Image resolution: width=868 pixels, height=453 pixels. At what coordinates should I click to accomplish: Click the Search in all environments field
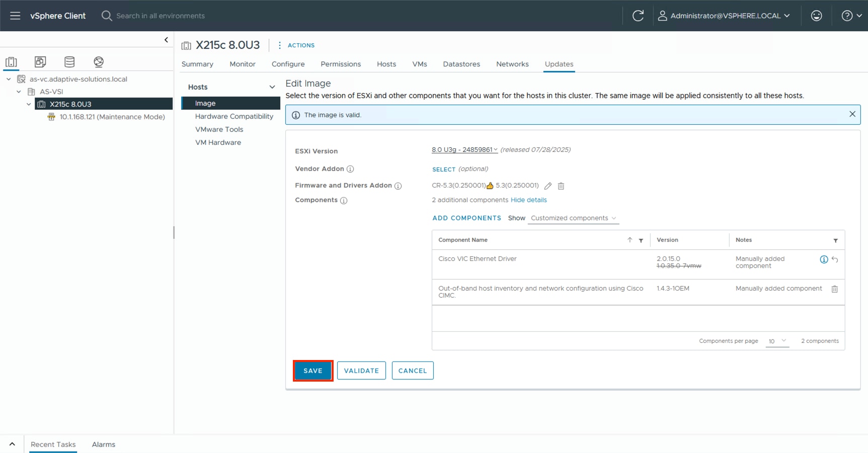156,16
